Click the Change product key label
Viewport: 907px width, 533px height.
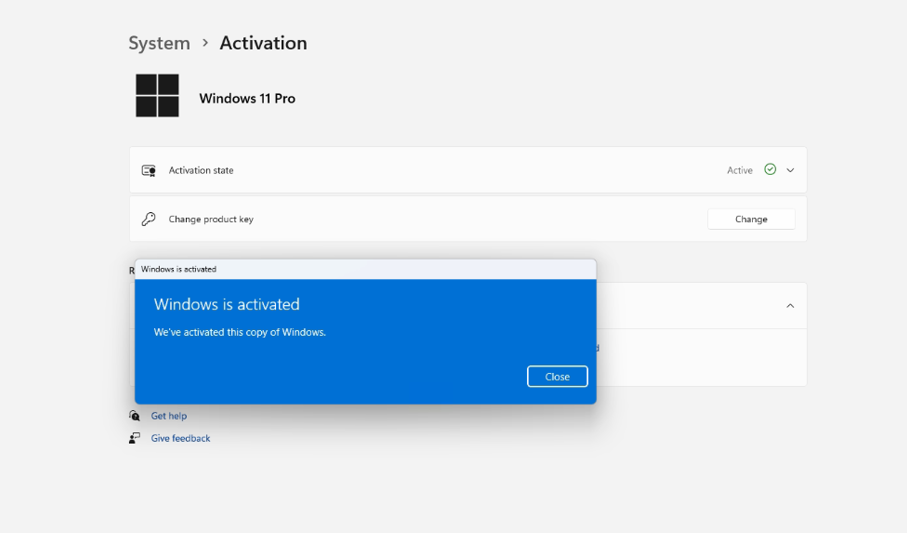pos(211,219)
